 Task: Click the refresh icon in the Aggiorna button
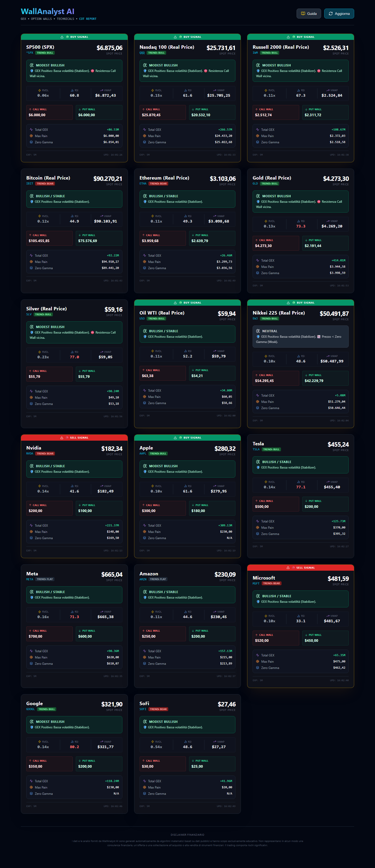pos(330,14)
